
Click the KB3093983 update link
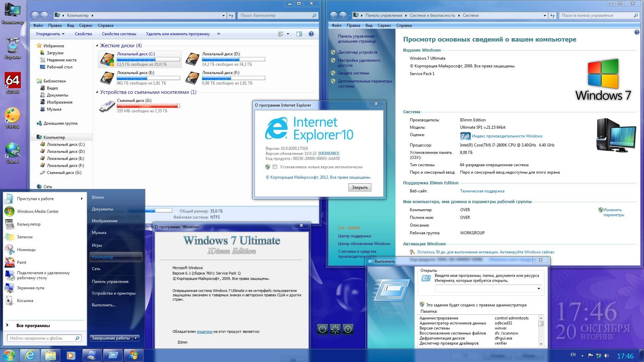click(328, 154)
